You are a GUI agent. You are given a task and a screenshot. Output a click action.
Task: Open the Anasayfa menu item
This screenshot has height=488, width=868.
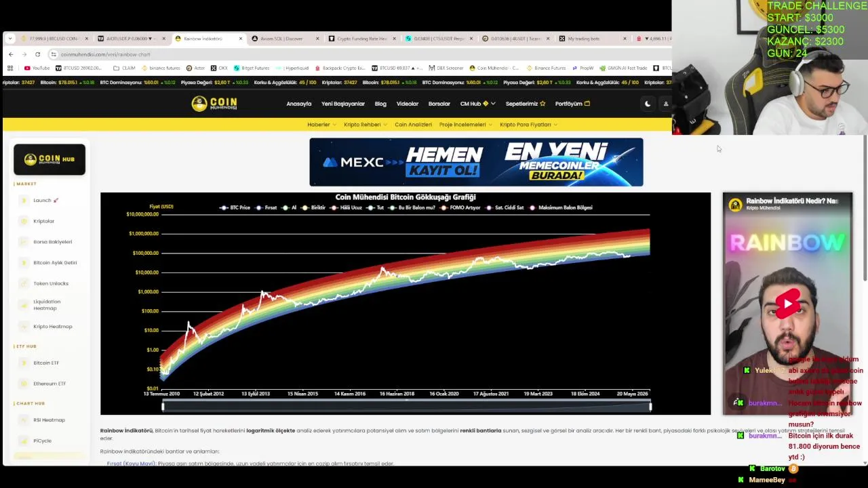pyautogui.click(x=299, y=104)
